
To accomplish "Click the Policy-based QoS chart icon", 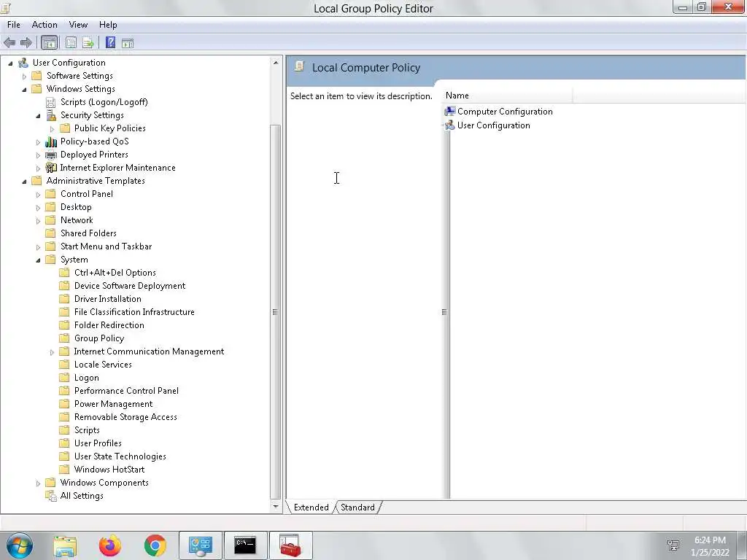I will [51, 141].
